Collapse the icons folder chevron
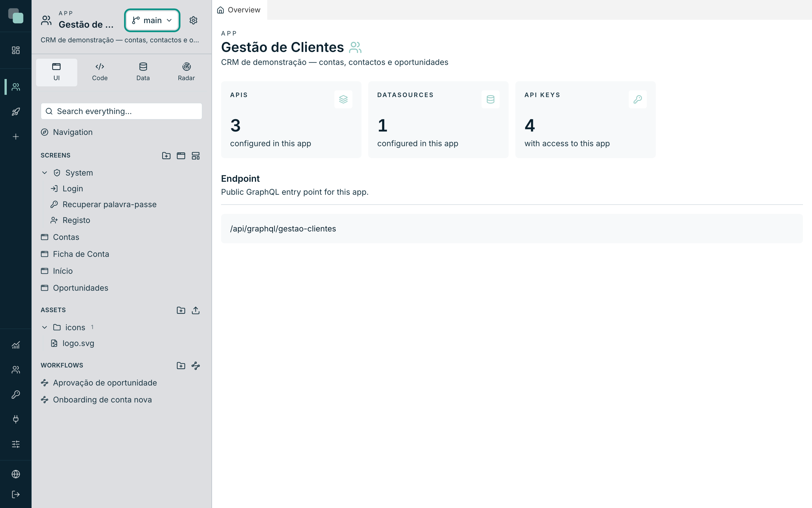 tap(45, 327)
